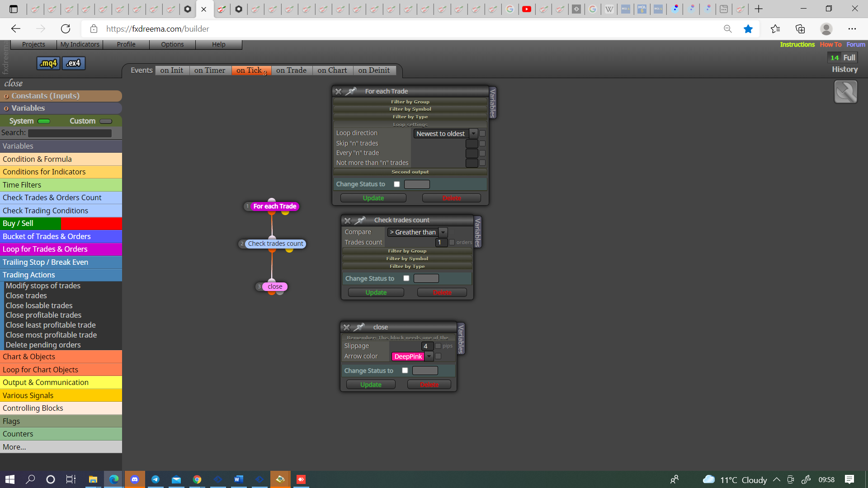
Task: Switch to the on Trade event tab
Action: (x=291, y=70)
